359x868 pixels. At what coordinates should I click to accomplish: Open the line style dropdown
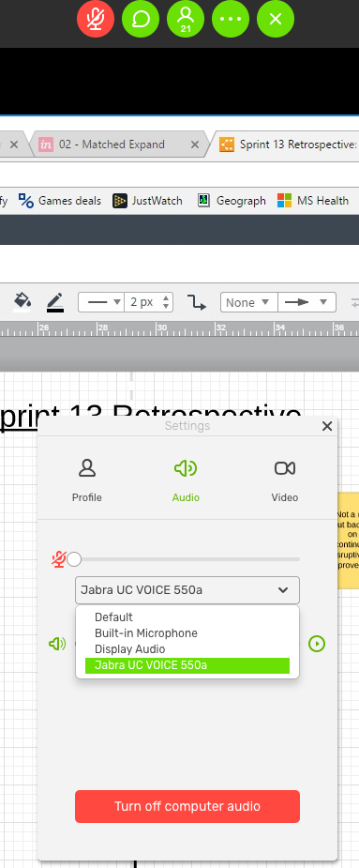[x=101, y=302]
